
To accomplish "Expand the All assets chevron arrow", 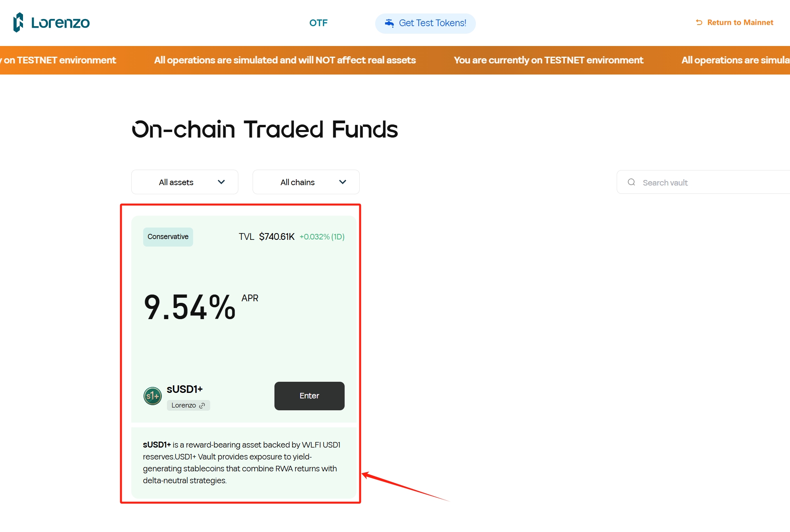I will [x=221, y=182].
